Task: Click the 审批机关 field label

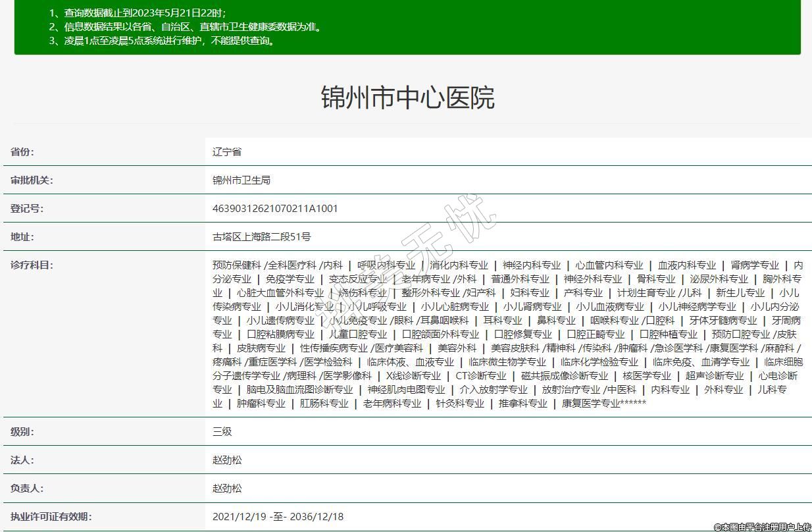Action: coord(32,180)
